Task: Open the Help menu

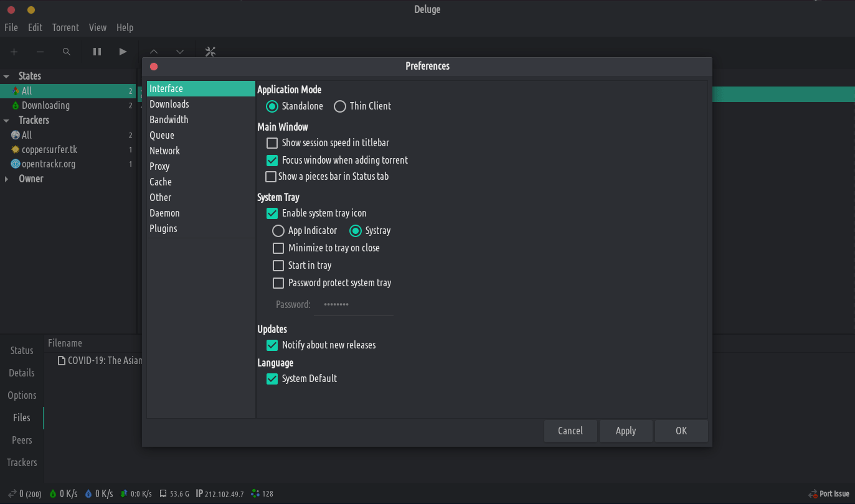Action: (x=125, y=27)
